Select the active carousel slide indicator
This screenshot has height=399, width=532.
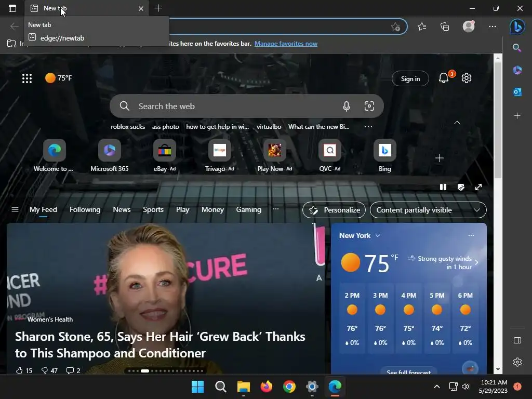145,371
